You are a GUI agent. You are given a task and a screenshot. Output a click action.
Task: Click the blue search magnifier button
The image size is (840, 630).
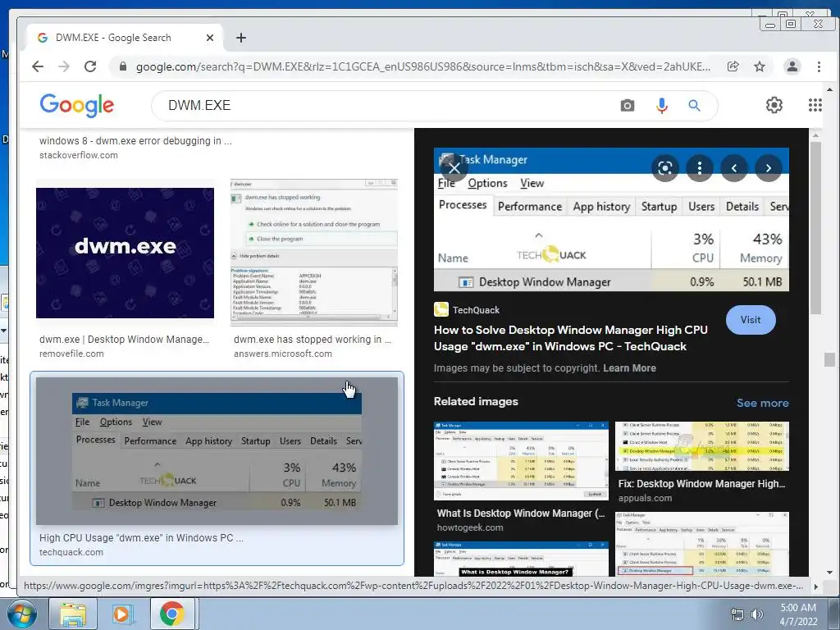[694, 106]
